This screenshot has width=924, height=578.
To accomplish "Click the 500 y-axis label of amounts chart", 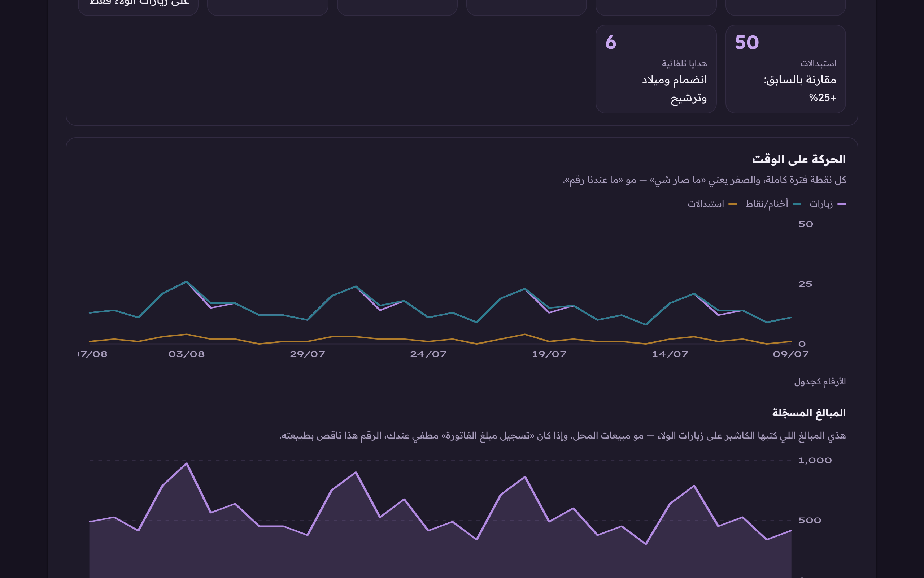I will point(810,520).
